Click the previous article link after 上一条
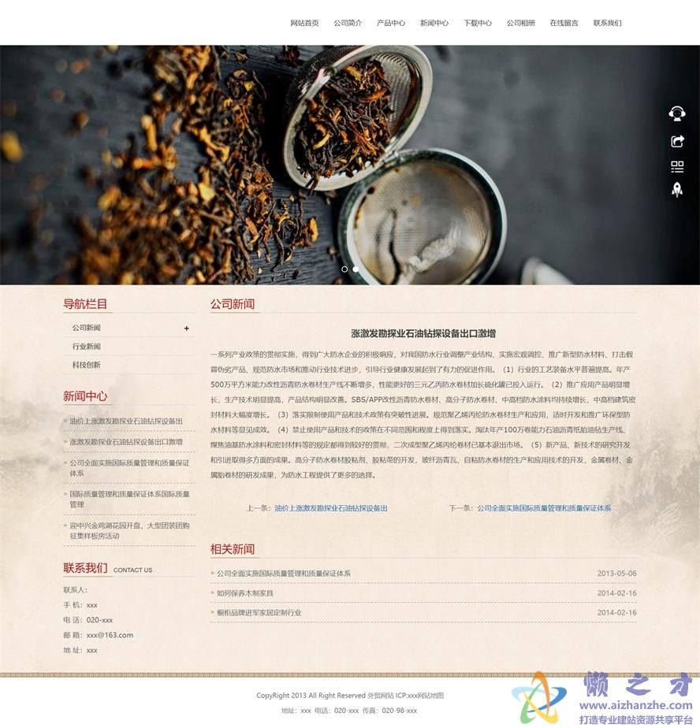 click(331, 508)
